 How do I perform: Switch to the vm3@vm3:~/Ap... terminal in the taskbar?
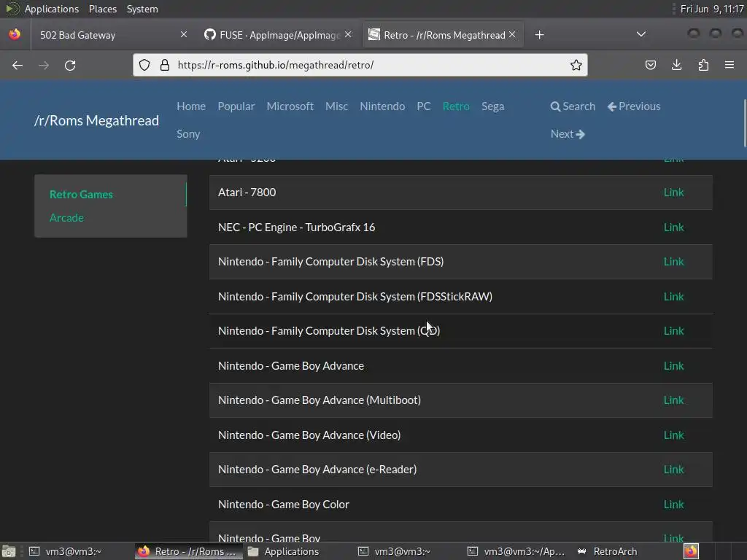(x=517, y=551)
